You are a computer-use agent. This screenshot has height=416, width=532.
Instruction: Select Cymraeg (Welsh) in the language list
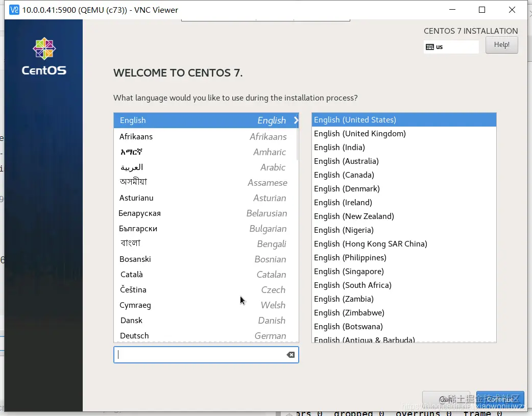coord(206,305)
